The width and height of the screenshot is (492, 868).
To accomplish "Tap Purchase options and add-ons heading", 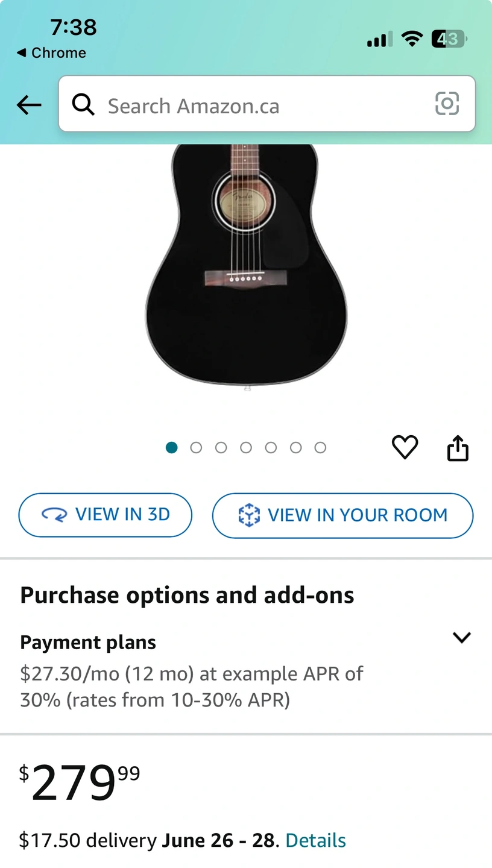I will click(x=187, y=596).
